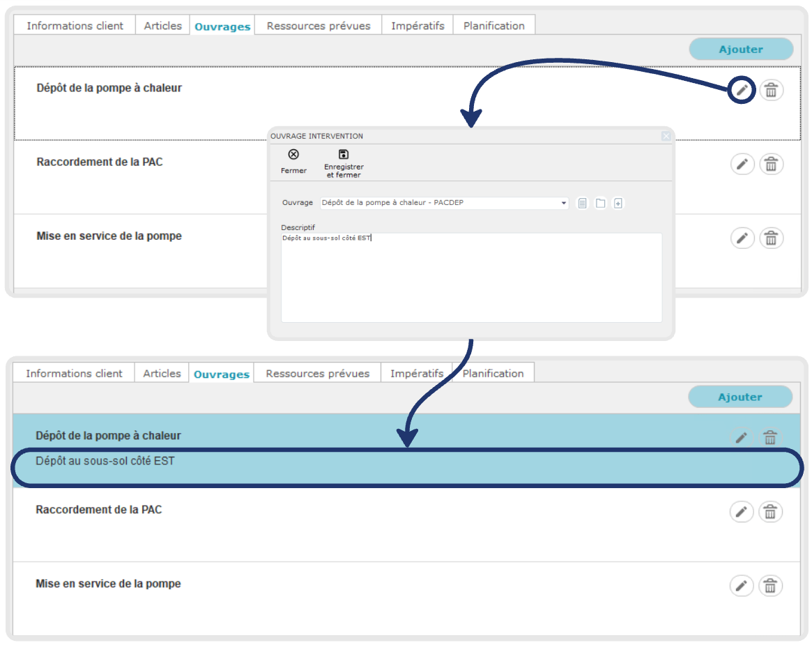
Task: Edit Raccordement de la PAC in the lower list
Action: pyautogui.click(x=742, y=513)
